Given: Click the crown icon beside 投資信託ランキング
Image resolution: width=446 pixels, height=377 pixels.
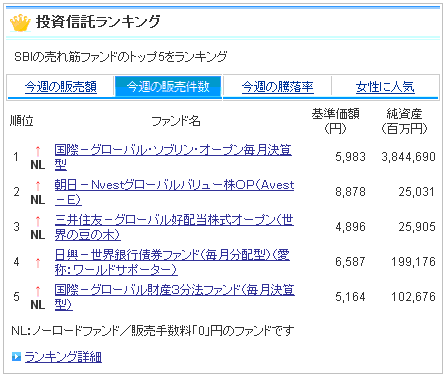Looking at the screenshot, I should coord(20,23).
